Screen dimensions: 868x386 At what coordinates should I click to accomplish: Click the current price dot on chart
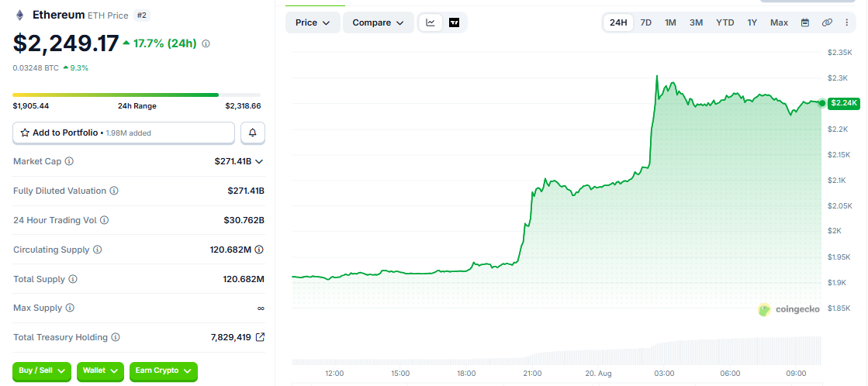(822, 103)
